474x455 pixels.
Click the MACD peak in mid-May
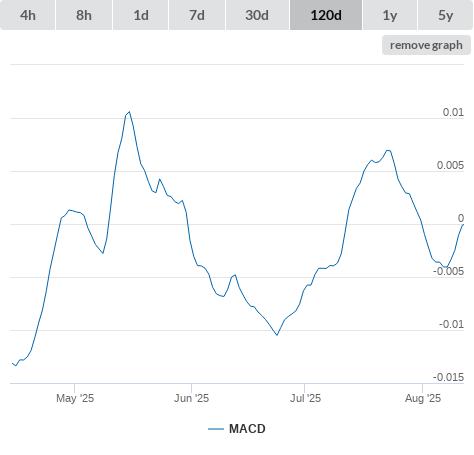[x=129, y=112]
